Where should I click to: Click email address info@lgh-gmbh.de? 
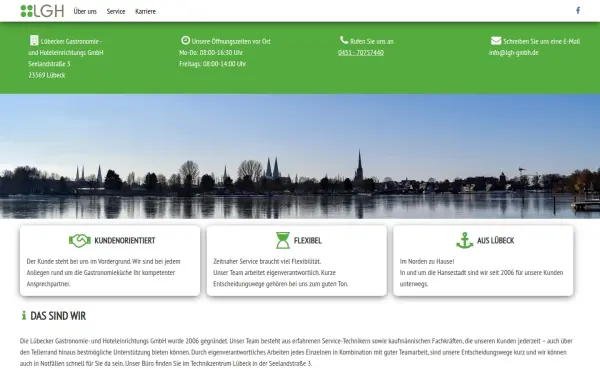[x=514, y=52]
